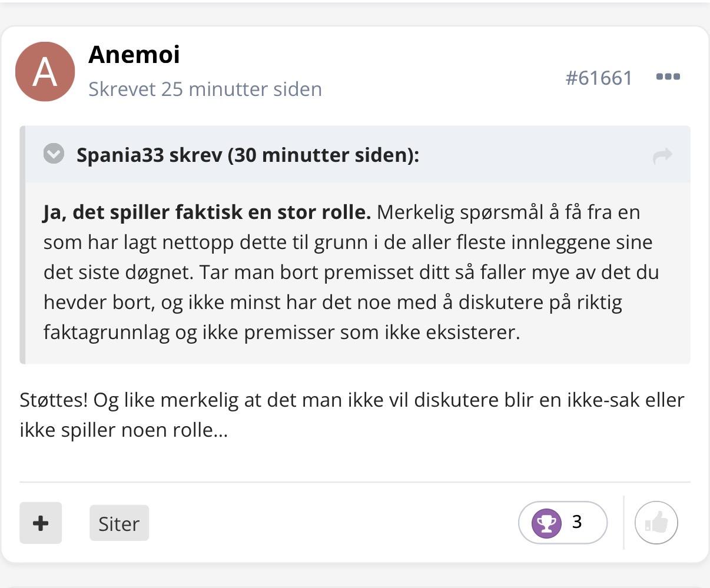Screen dimensions: 710x588
Task: Like the post with the thumbs-up icon
Action: pyautogui.click(x=656, y=523)
